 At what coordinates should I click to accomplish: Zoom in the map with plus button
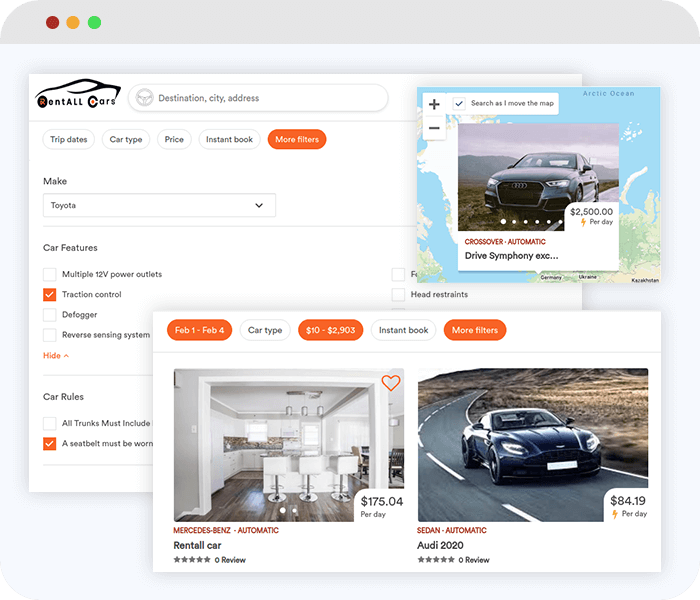(x=434, y=104)
